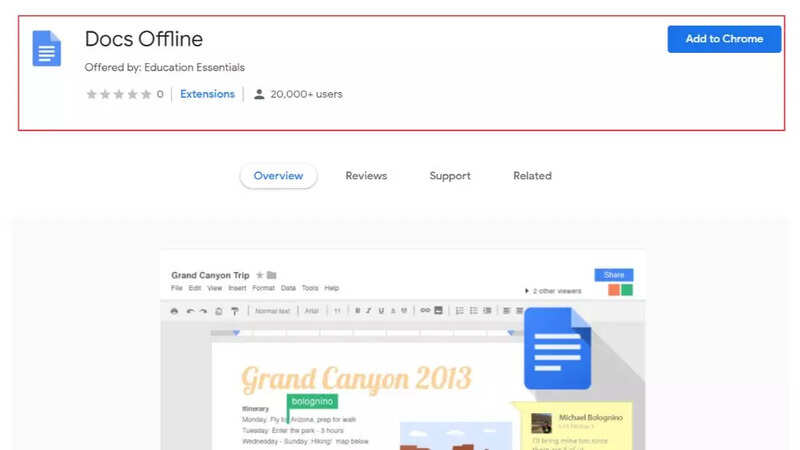Click the undo arrow in preview toolbar
The height and width of the screenshot is (450, 800).
pyautogui.click(x=190, y=311)
